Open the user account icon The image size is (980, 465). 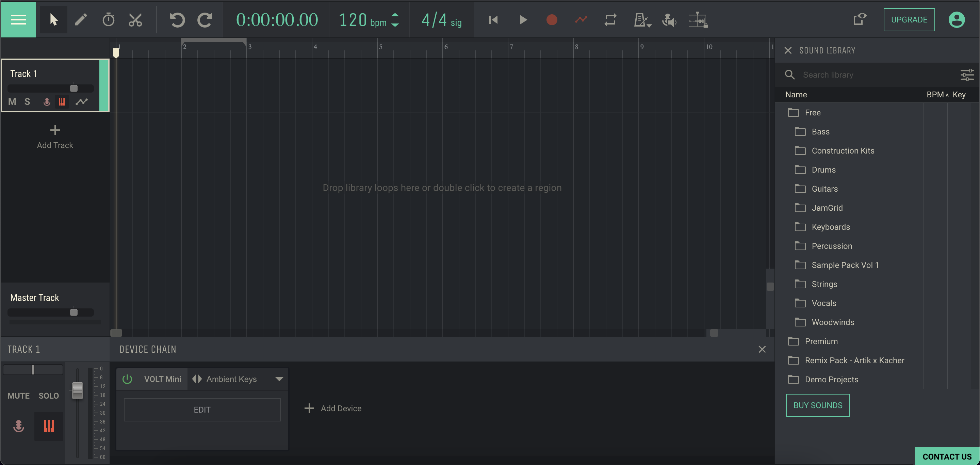(957, 19)
